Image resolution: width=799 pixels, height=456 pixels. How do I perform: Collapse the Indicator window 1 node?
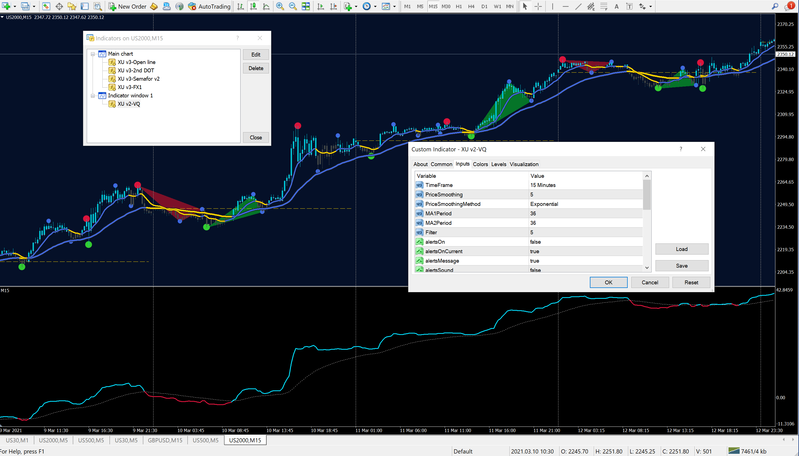click(x=93, y=96)
